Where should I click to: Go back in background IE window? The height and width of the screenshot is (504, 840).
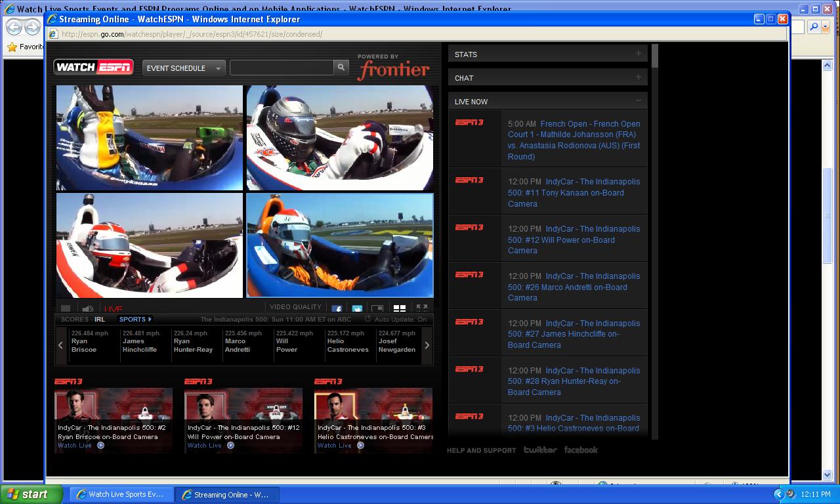click(14, 27)
